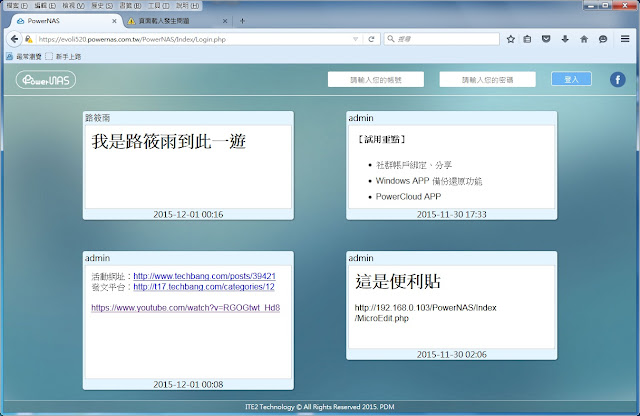Switch to the PowerNAS tab
Screen dimensions: 640x416
click(x=65, y=21)
